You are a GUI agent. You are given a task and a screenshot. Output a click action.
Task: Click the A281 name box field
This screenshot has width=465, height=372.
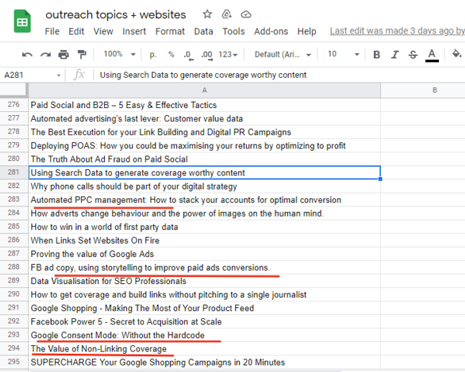[x=32, y=75]
